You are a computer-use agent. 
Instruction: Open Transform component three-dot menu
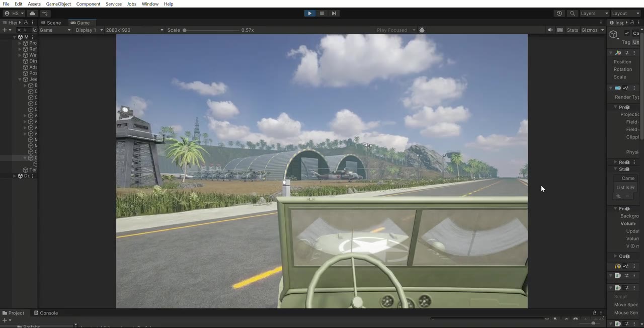point(634,53)
